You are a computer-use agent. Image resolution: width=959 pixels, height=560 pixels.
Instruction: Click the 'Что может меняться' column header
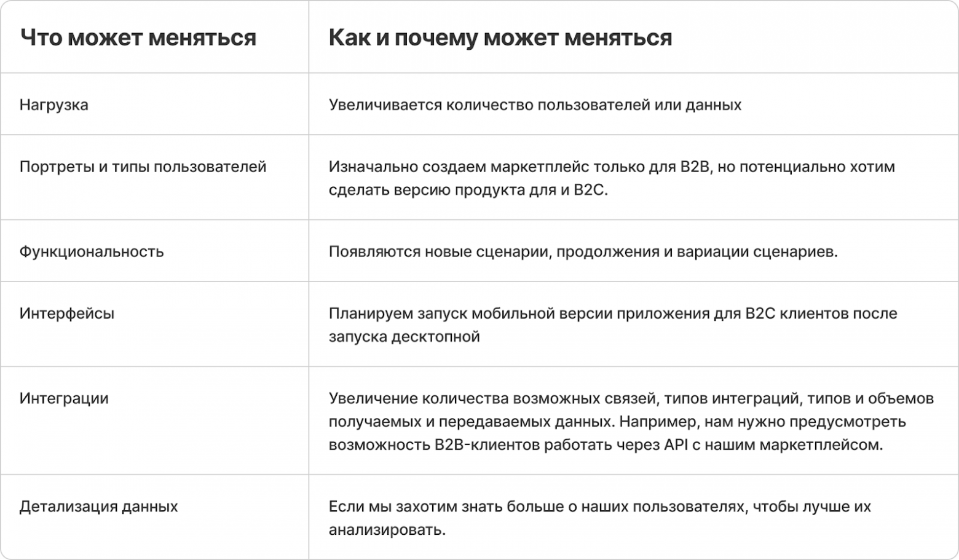138,38
